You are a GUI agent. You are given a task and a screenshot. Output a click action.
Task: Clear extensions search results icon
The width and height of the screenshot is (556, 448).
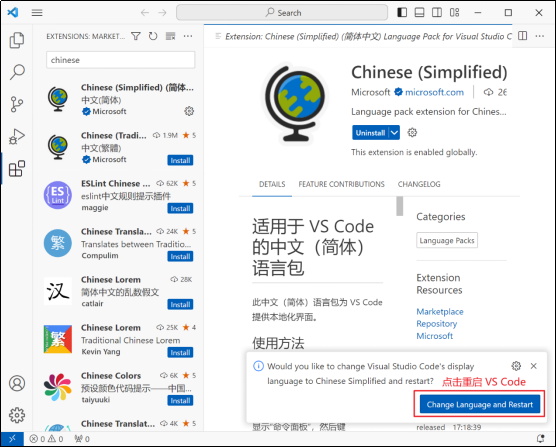point(171,36)
